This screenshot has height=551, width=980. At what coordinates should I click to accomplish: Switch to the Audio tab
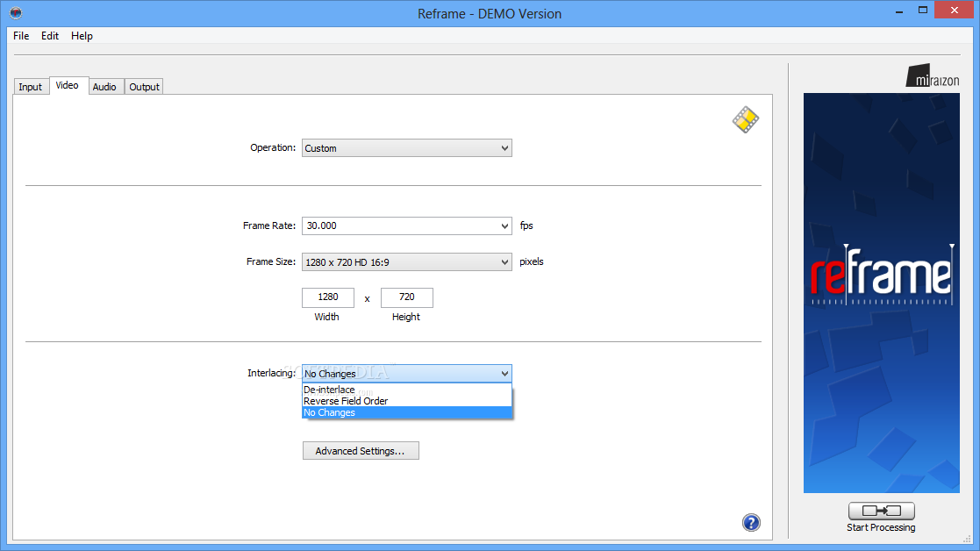[x=104, y=87]
